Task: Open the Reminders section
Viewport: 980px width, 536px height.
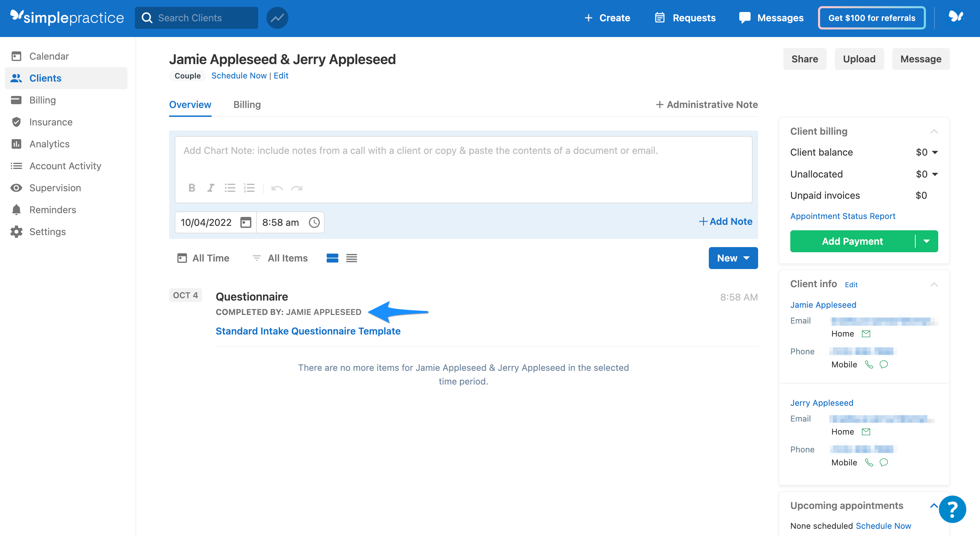Action: (52, 209)
